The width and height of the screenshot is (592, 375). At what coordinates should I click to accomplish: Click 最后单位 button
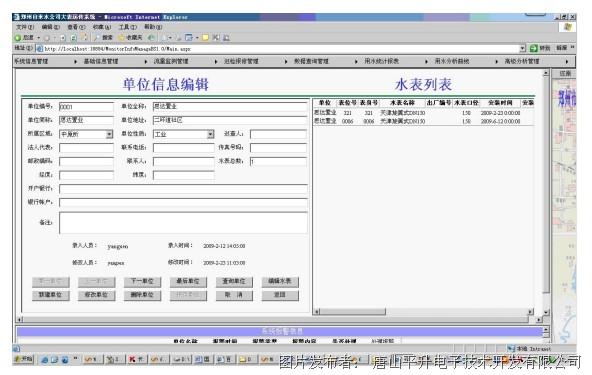click(x=188, y=282)
